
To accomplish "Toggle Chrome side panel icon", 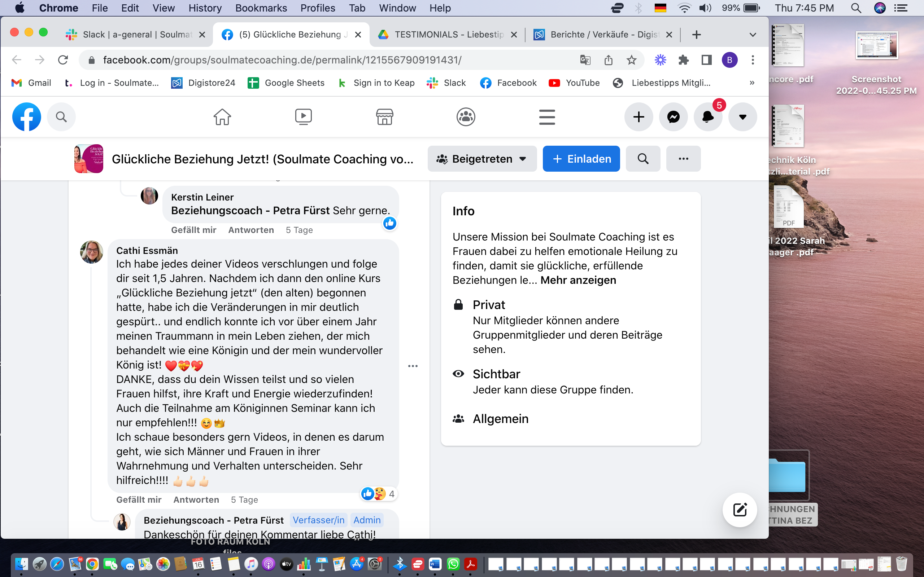I will (x=706, y=60).
